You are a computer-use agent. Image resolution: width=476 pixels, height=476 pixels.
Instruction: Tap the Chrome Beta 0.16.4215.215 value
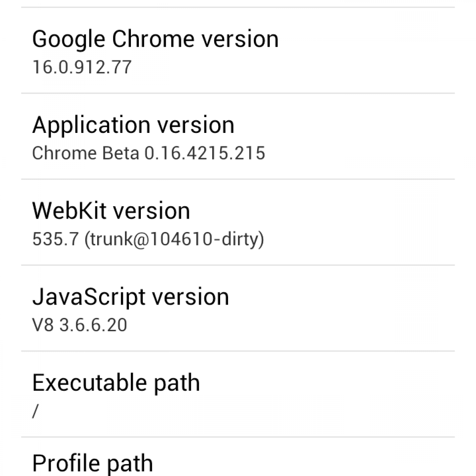(x=148, y=153)
